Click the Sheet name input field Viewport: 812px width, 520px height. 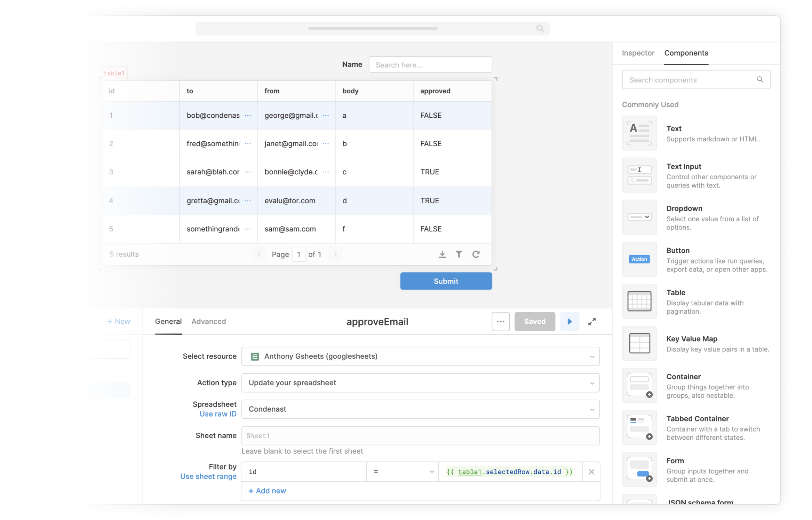(x=420, y=436)
